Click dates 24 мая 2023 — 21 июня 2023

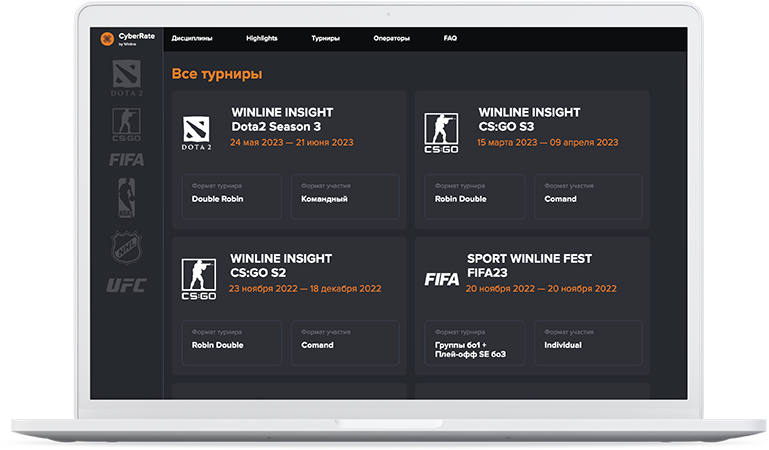tap(292, 143)
